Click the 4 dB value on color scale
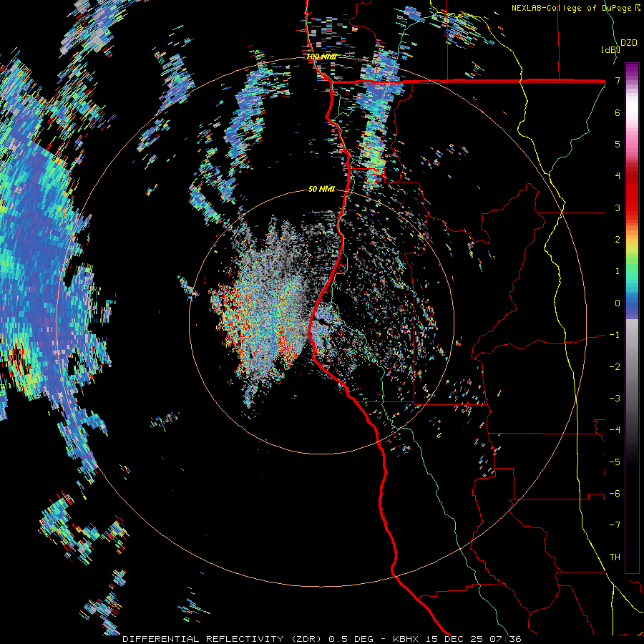This screenshot has height=644, width=644. [x=618, y=176]
